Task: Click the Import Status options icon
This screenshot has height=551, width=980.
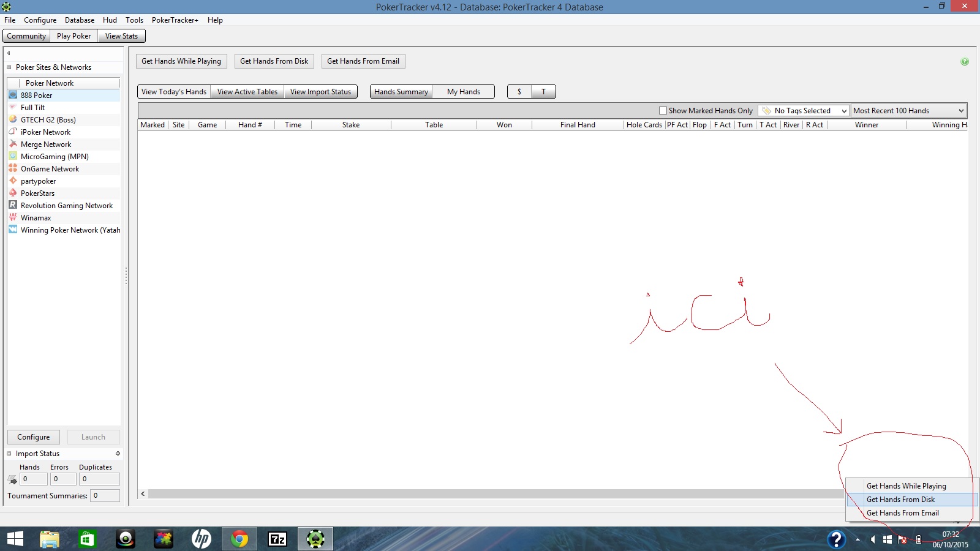Action: pyautogui.click(x=118, y=454)
